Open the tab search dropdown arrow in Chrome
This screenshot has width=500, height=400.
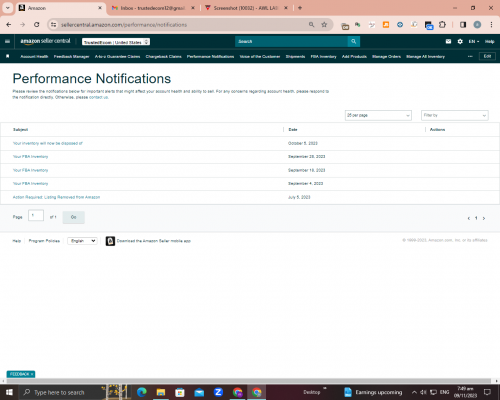[x=7, y=8]
